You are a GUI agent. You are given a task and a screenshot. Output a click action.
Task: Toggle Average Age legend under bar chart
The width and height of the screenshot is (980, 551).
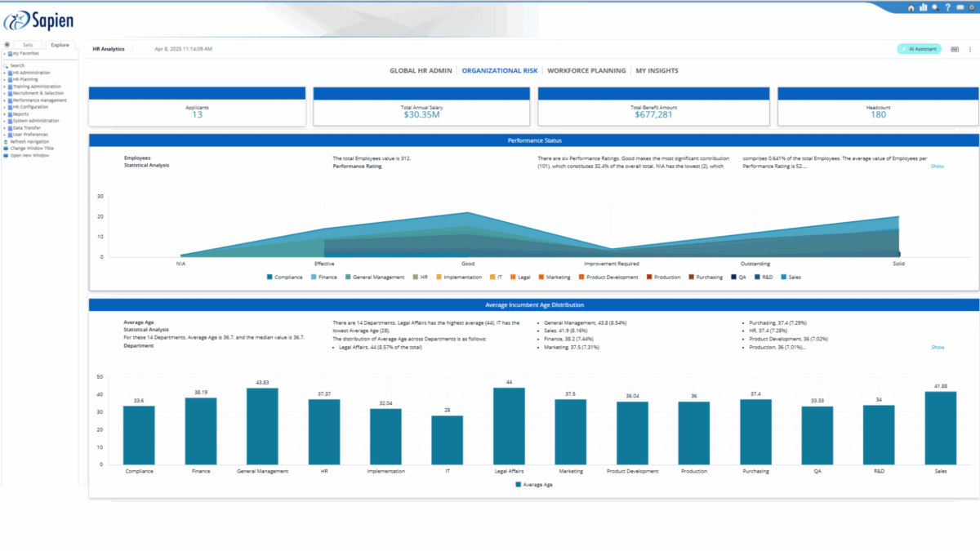coord(535,484)
